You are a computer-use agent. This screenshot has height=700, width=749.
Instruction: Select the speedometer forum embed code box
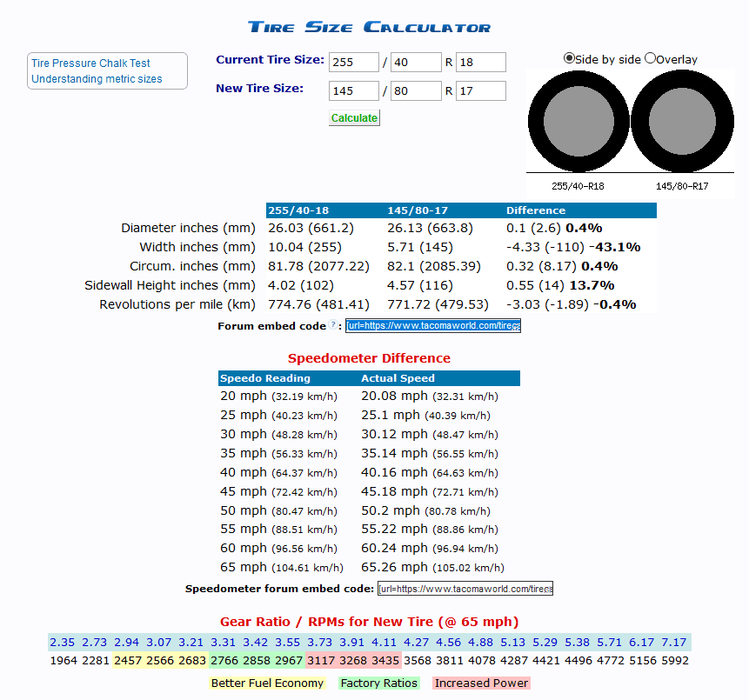pos(465,589)
